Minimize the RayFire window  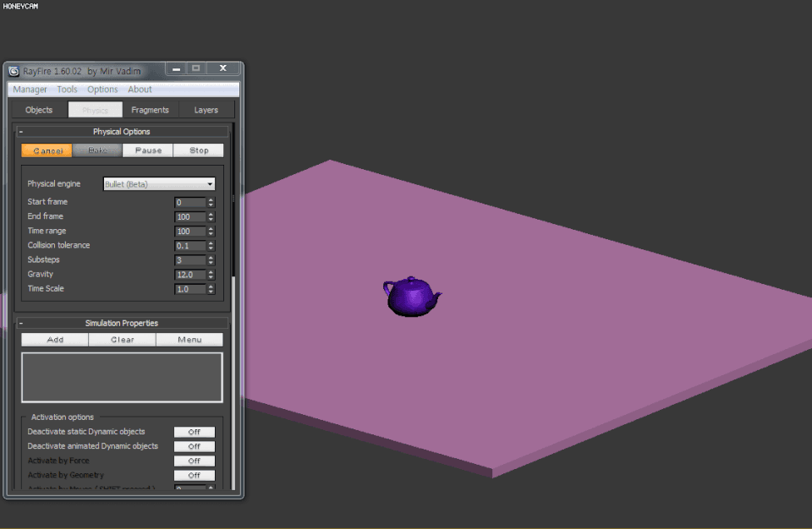point(177,68)
